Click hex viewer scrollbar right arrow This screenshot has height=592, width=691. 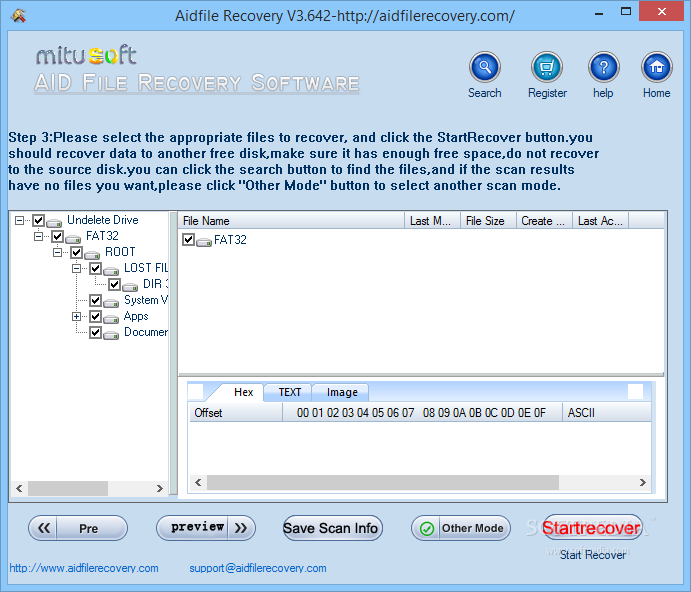click(x=643, y=482)
